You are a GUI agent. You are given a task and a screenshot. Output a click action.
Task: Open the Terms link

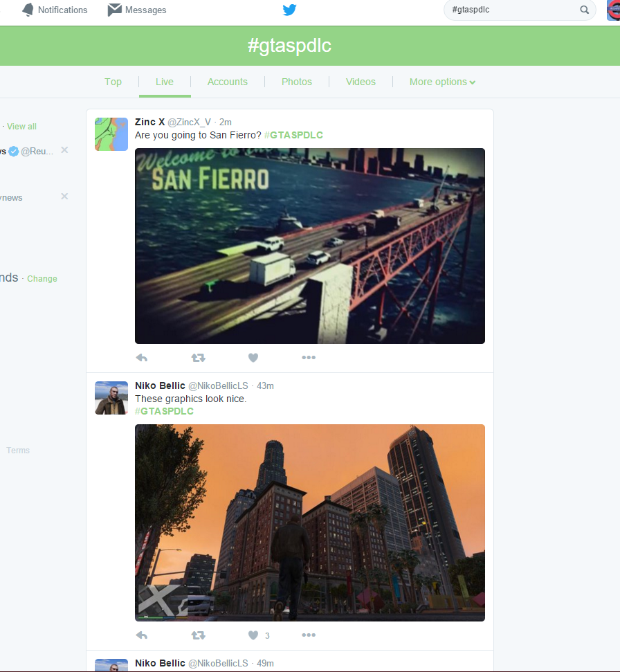click(18, 451)
